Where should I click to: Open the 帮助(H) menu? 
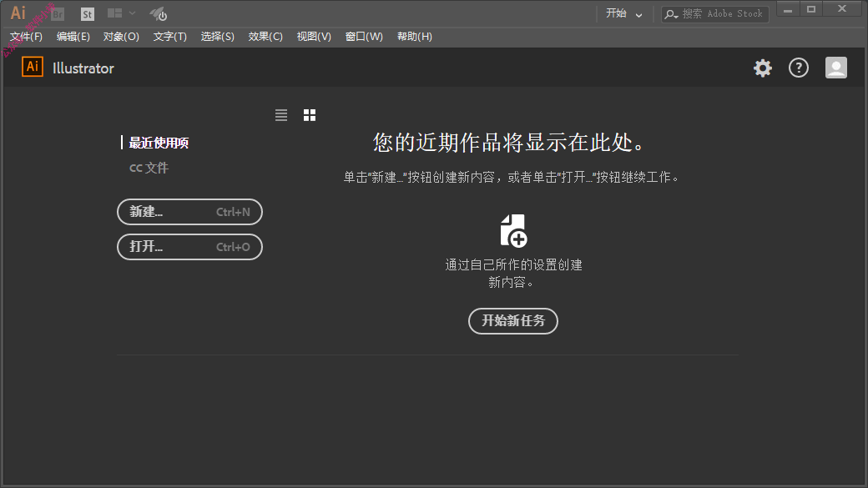[x=415, y=37]
